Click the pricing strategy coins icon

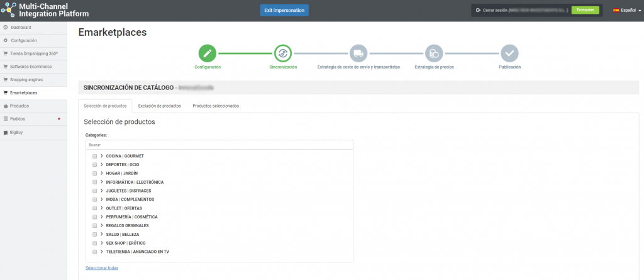[434, 53]
